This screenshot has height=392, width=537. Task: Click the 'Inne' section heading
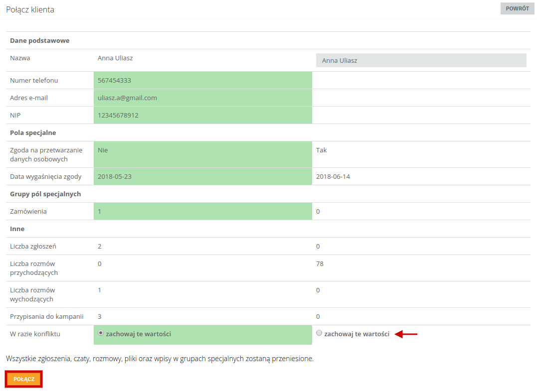[17, 229]
